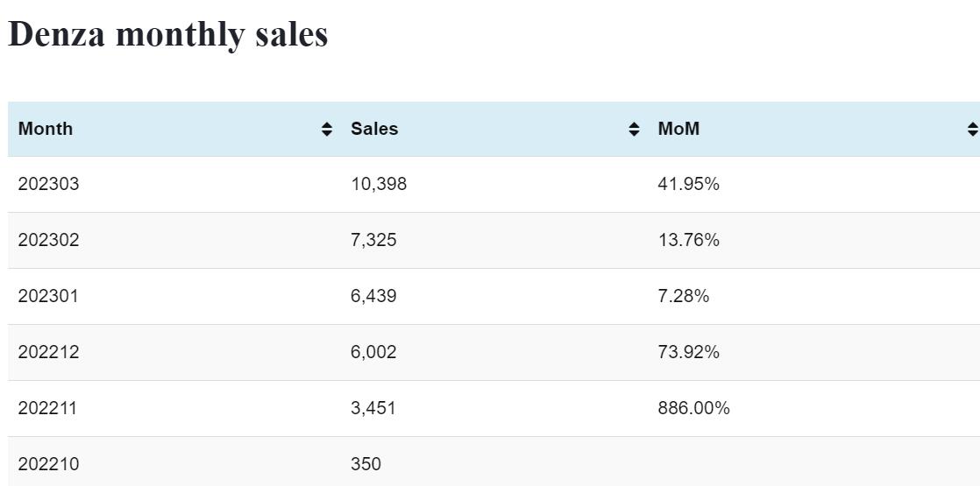
Task: Click the 7.28% MoM value
Action: click(x=683, y=296)
